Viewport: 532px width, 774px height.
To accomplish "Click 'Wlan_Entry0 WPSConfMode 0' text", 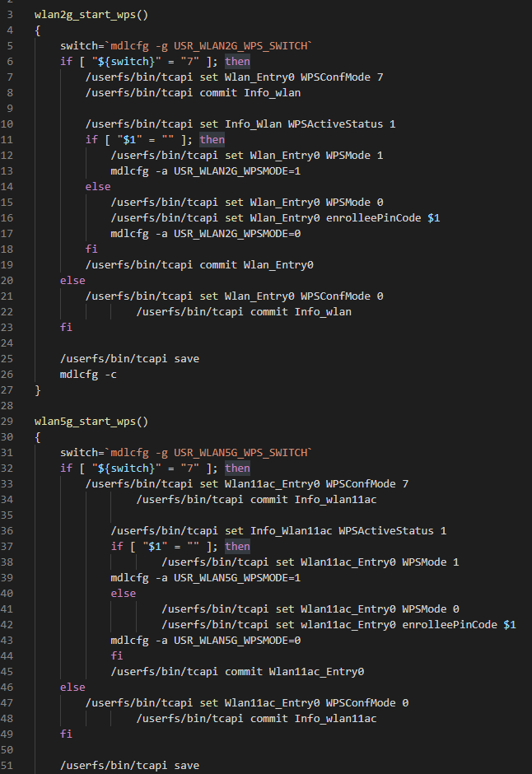I will coord(304,296).
